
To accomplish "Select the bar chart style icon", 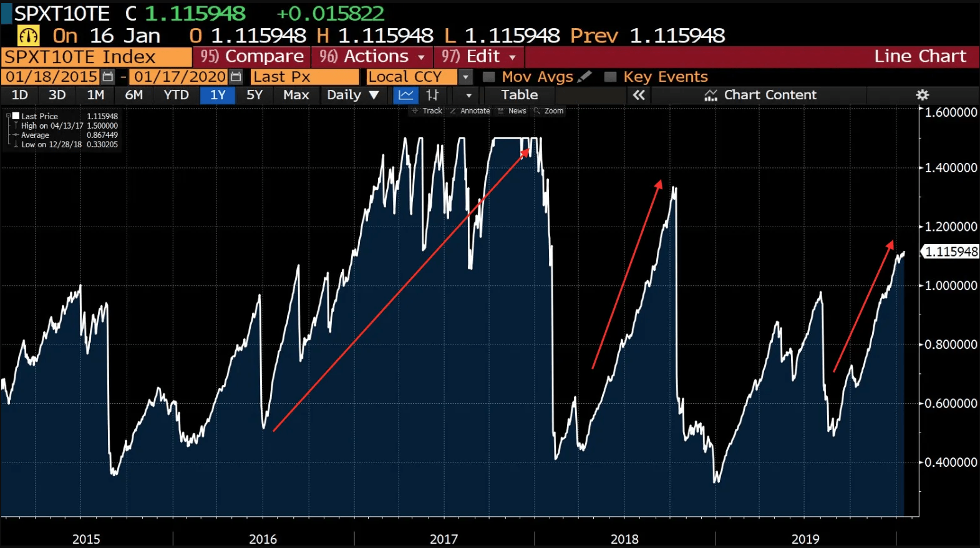I will pyautogui.click(x=433, y=95).
